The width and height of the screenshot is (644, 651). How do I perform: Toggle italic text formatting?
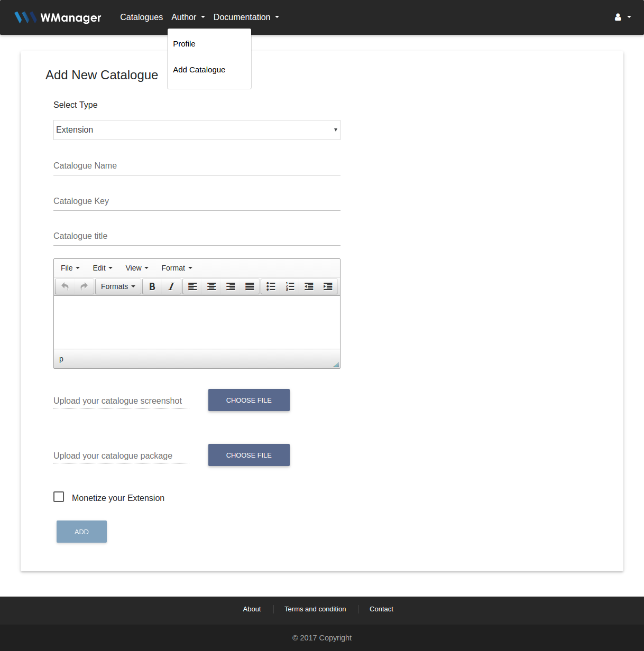pos(171,286)
